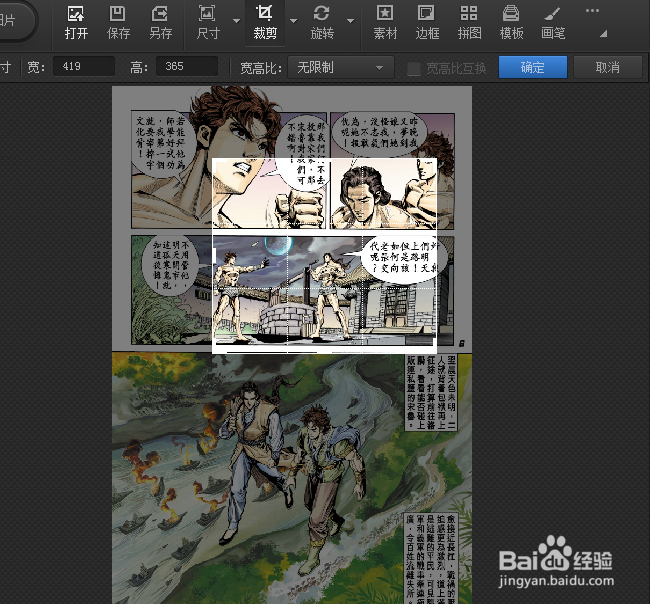
Task: Select the 裁剪 crop tool
Action: click(x=265, y=23)
